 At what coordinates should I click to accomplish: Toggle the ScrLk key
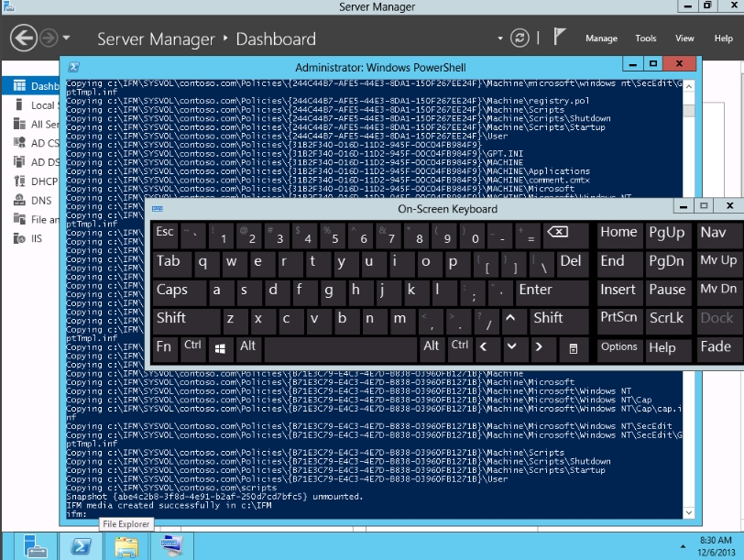pos(666,319)
